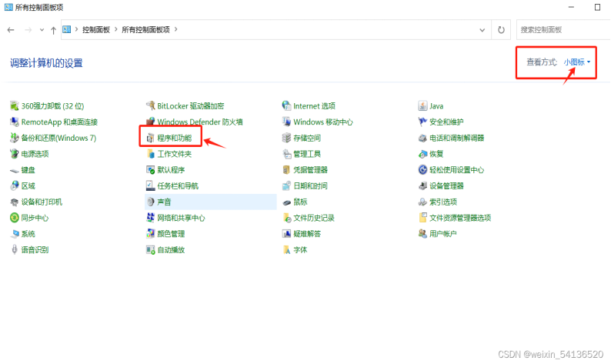This screenshot has width=611, height=364.
Task: Click the control panel icon in address bar
Action: tap(67, 29)
